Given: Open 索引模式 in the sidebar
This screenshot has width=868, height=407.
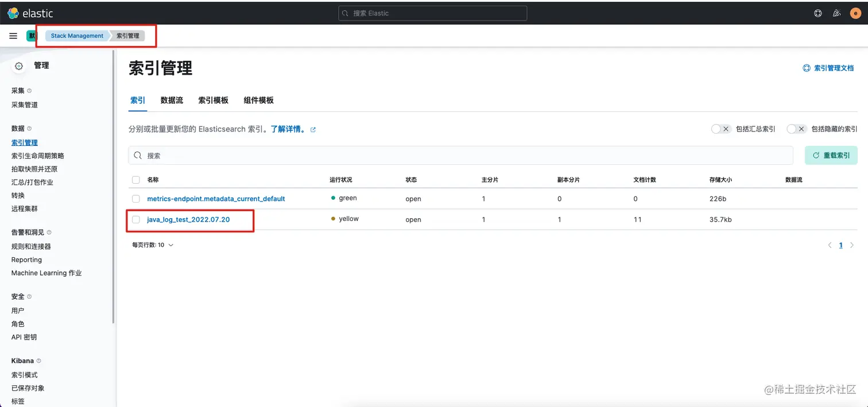Looking at the screenshot, I should pyautogui.click(x=25, y=375).
